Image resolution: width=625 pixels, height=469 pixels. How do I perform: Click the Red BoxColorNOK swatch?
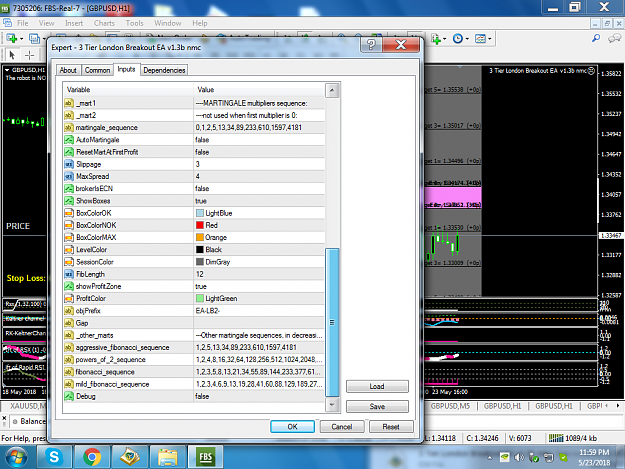click(200, 225)
